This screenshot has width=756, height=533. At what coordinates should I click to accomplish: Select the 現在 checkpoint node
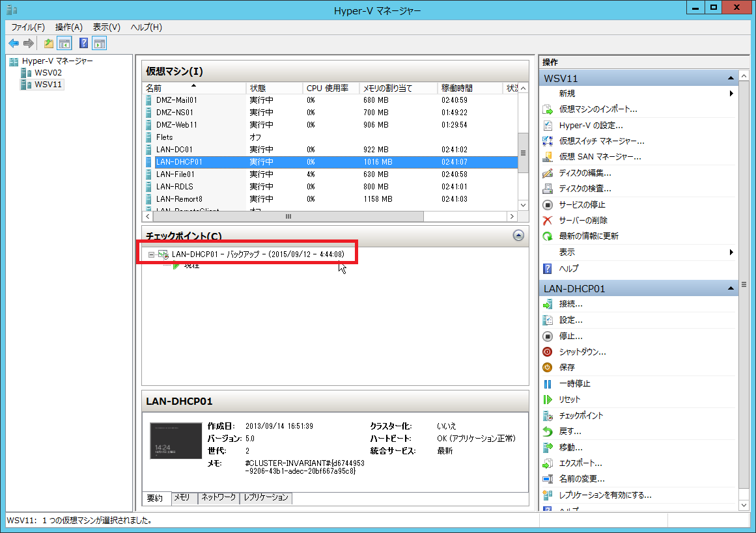(191, 266)
